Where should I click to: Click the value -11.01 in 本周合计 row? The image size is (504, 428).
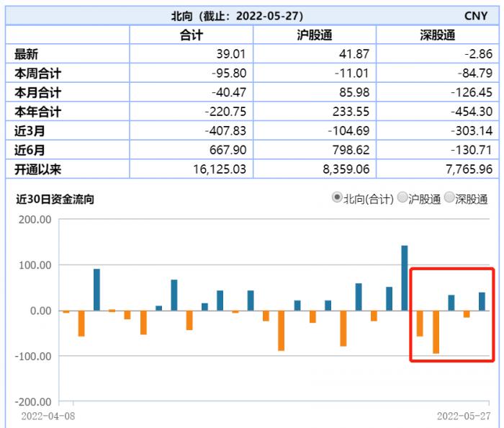[351, 73]
